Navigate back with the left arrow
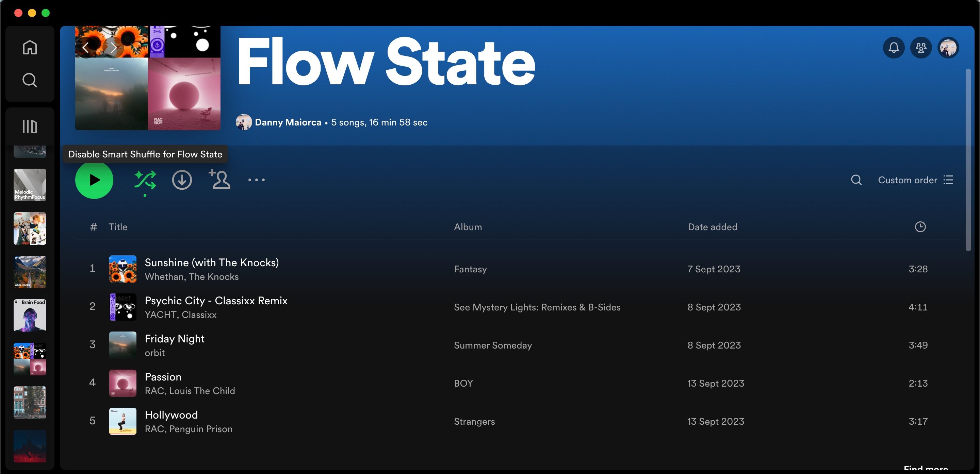Viewport: 980px width, 474px height. [86, 47]
